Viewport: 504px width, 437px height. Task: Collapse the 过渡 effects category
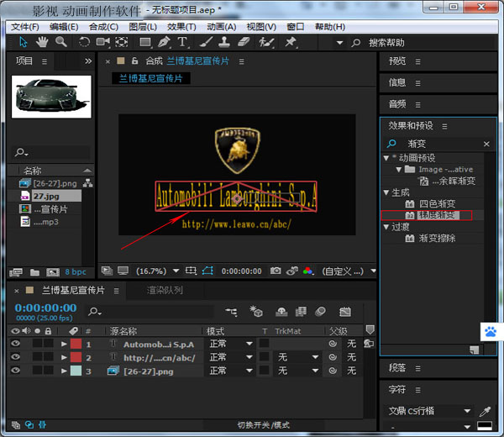(x=386, y=227)
